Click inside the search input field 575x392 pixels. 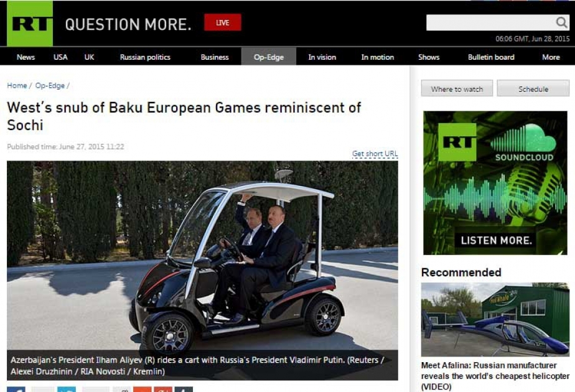click(x=489, y=23)
